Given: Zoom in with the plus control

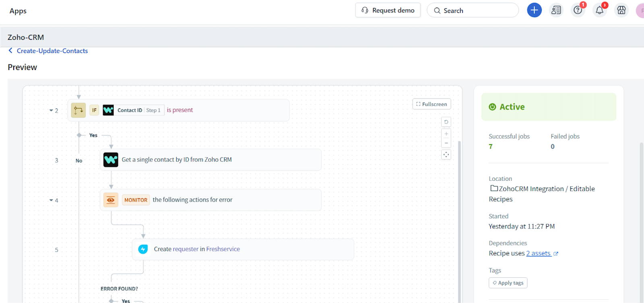Looking at the screenshot, I should [x=446, y=134].
